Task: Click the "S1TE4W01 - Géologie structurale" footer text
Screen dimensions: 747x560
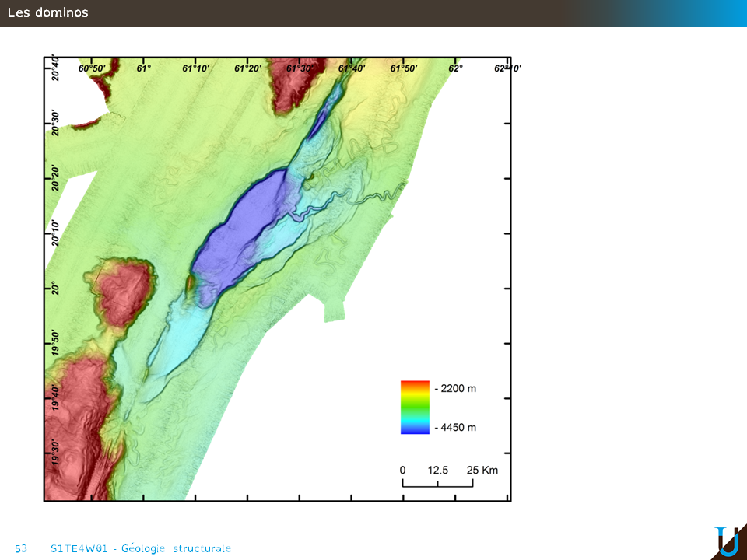Action: (140, 548)
